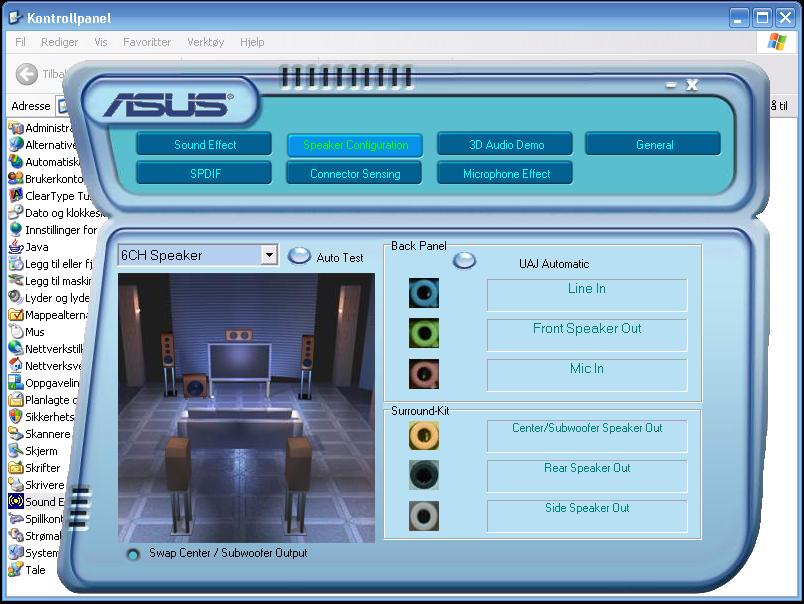
Task: Click the System icon in Kontrollpanel
Action: pyautogui.click(x=16, y=553)
